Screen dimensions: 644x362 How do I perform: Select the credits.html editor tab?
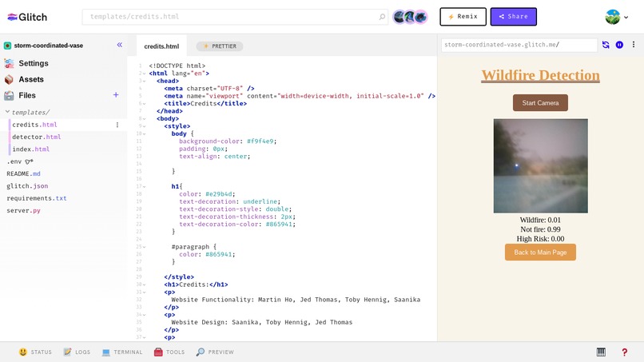pyautogui.click(x=161, y=46)
